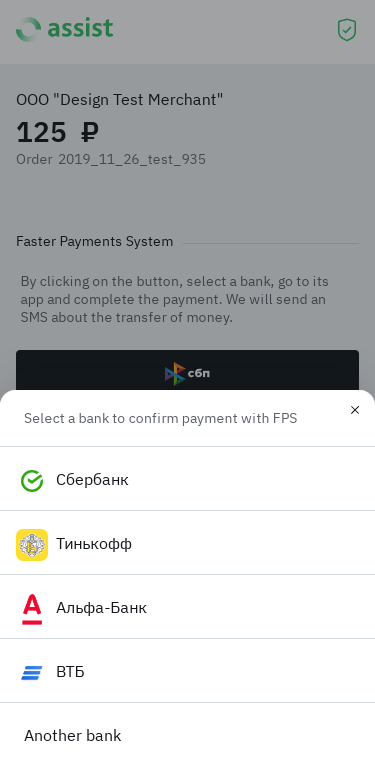Click the assist circular logo mark
The height and width of the screenshot is (784, 375).
(28, 30)
